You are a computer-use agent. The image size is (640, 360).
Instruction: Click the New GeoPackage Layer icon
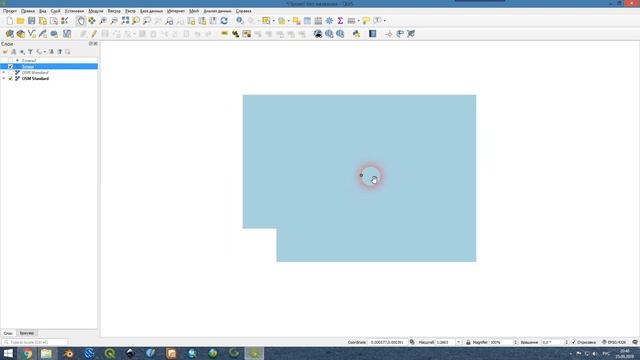[20, 34]
